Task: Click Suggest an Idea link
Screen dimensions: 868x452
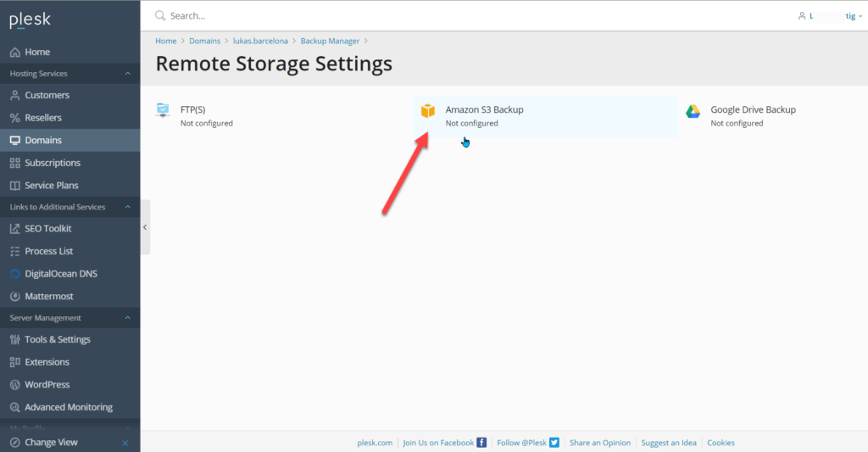Action: click(x=669, y=443)
